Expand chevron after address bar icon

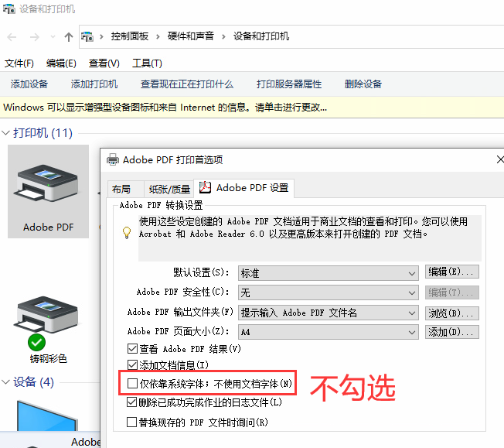point(101,36)
